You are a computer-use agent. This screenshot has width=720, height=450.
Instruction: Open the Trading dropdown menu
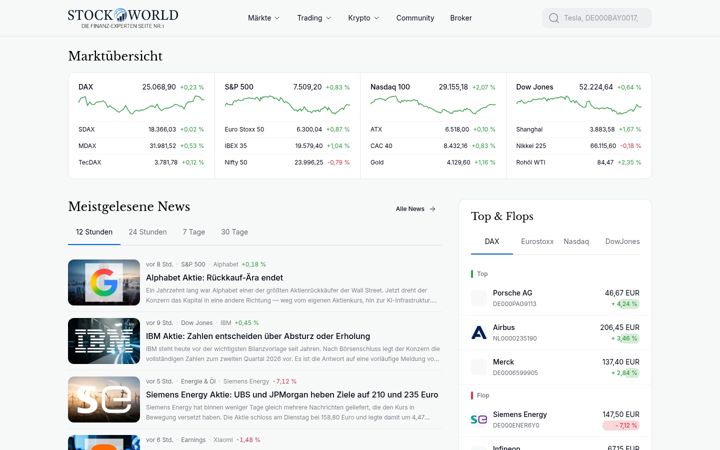point(314,18)
